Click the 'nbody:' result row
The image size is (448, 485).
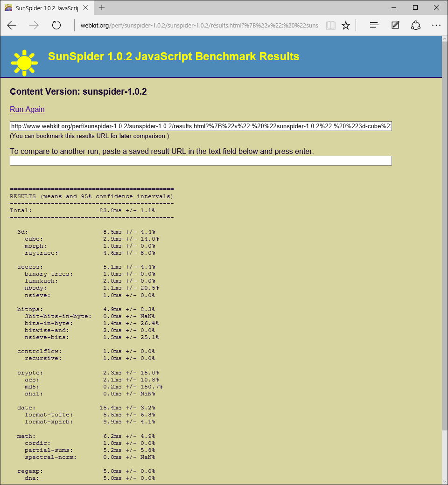[x=91, y=288]
